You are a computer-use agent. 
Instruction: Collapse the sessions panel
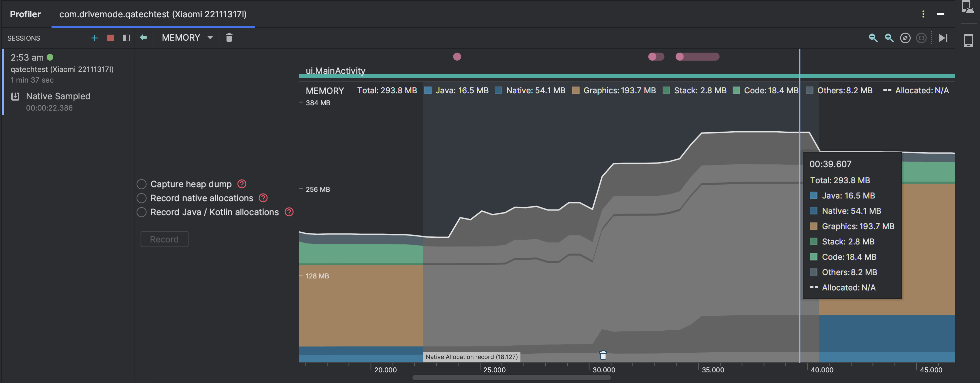coord(126,38)
